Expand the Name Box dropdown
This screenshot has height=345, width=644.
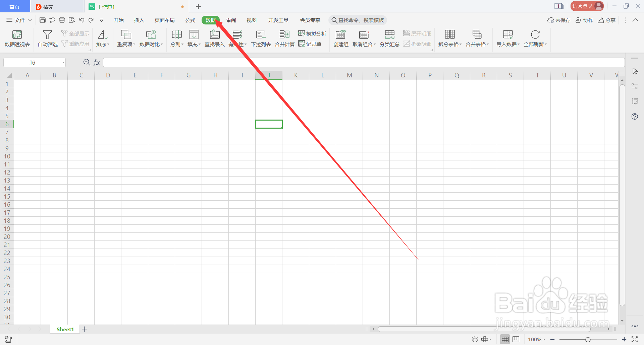tap(63, 63)
